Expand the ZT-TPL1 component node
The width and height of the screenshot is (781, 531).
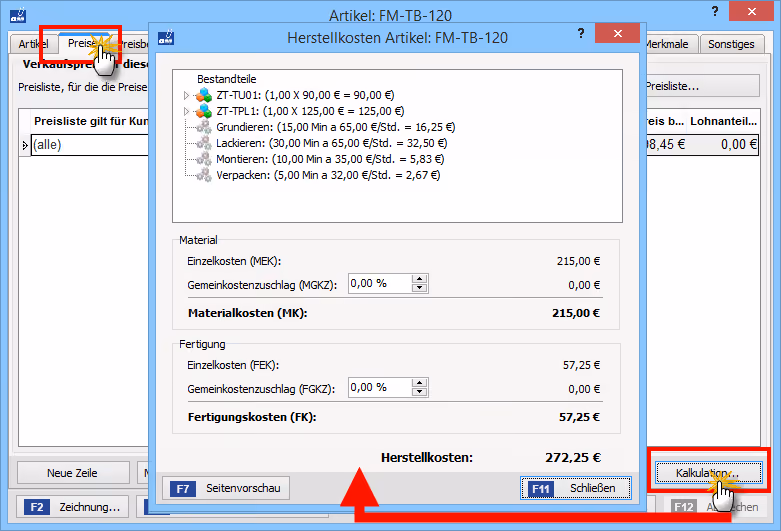pyautogui.click(x=186, y=111)
